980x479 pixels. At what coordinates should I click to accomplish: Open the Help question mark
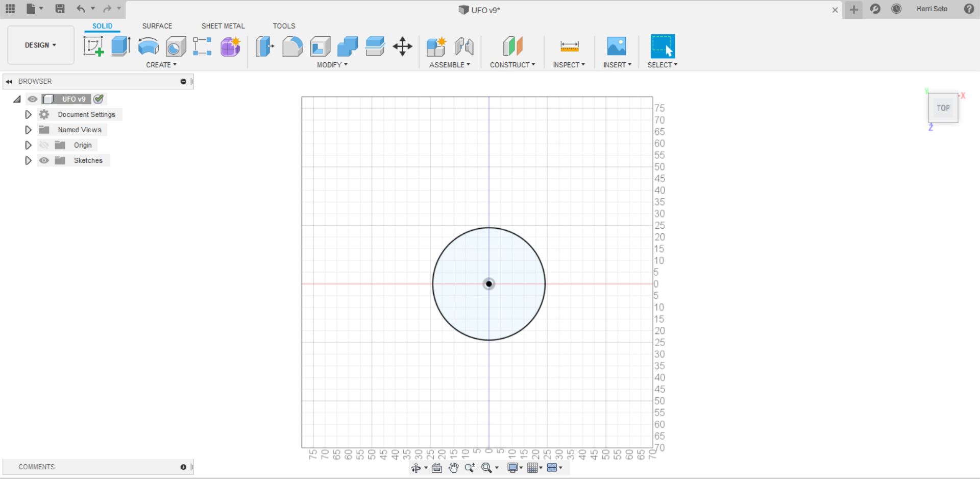pyautogui.click(x=969, y=9)
